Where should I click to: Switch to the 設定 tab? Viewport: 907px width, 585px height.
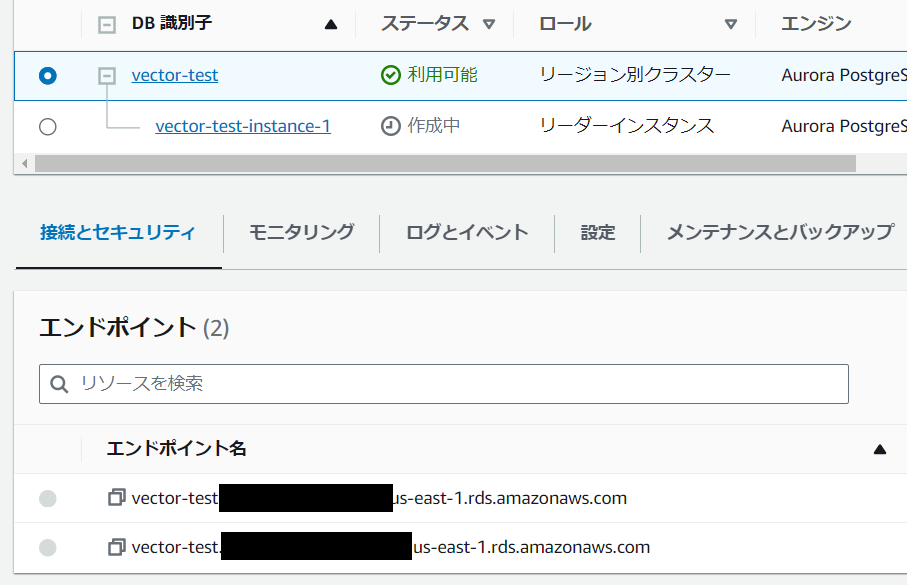click(597, 231)
